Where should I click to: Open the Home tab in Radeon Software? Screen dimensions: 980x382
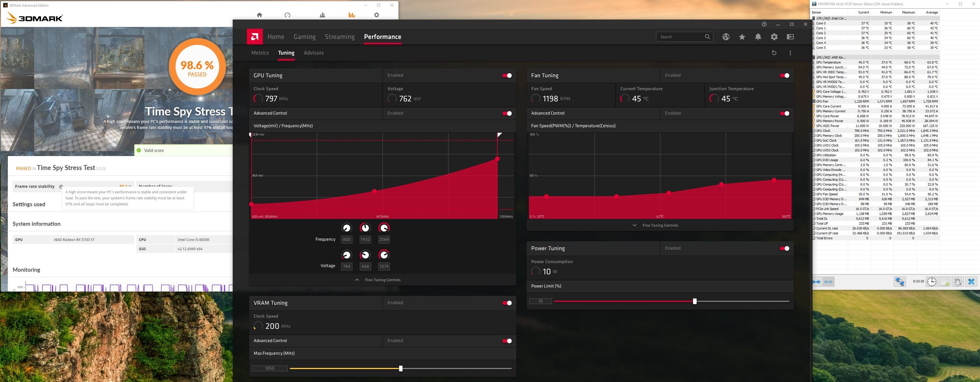[276, 37]
